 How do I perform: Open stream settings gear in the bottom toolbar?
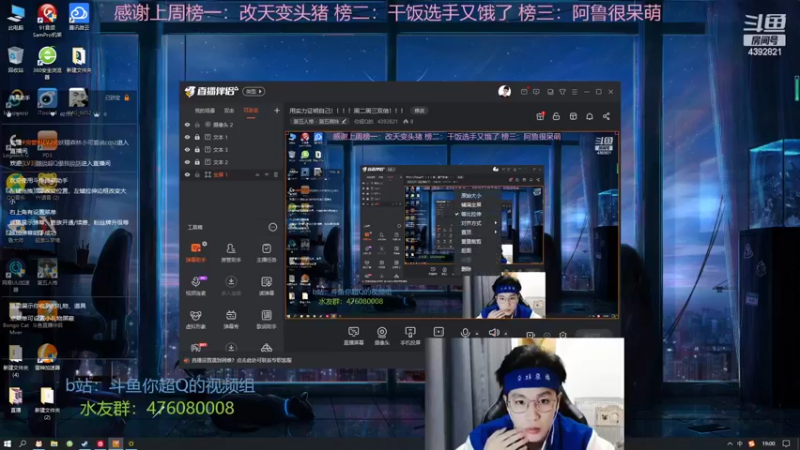tap(563, 335)
